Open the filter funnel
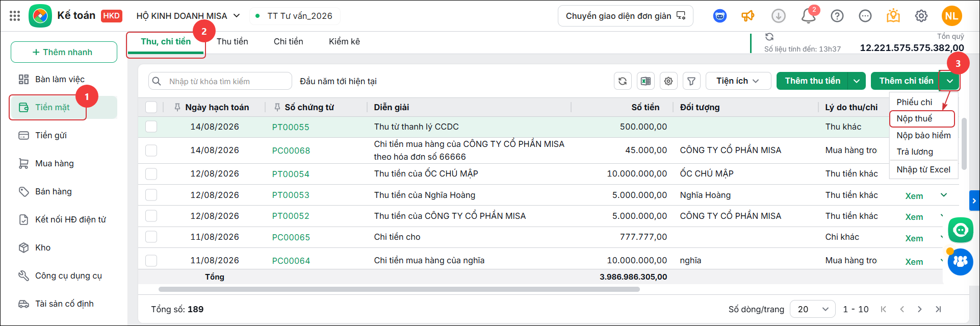The width and height of the screenshot is (980, 326). coord(691,81)
